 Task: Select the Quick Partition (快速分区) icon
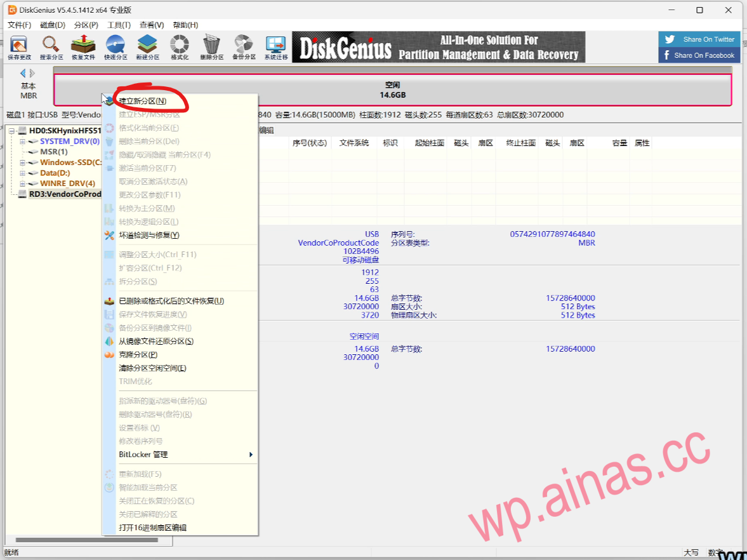coord(116,48)
